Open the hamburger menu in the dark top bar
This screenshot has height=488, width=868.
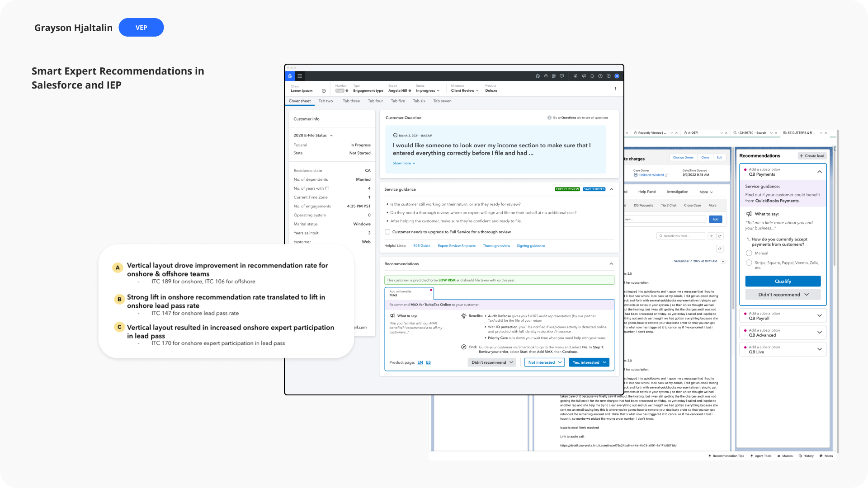pyautogui.click(x=299, y=76)
